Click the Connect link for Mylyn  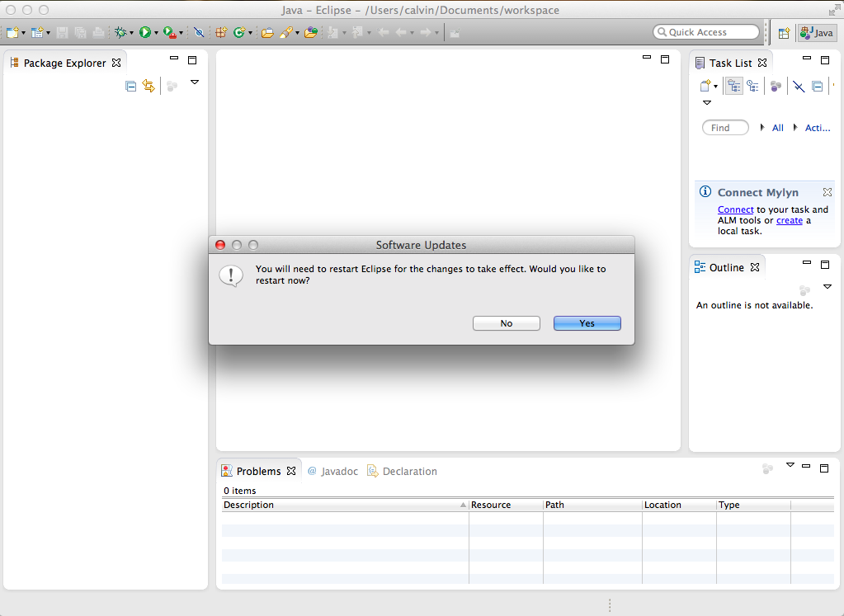735,209
